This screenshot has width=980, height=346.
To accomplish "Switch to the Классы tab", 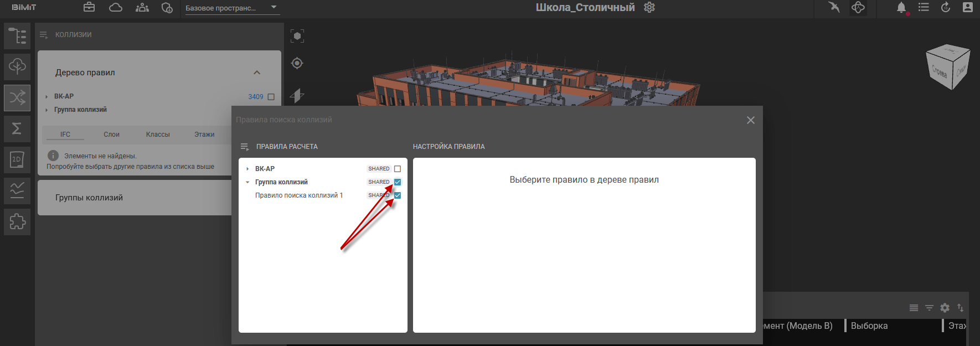I will pyautogui.click(x=158, y=135).
